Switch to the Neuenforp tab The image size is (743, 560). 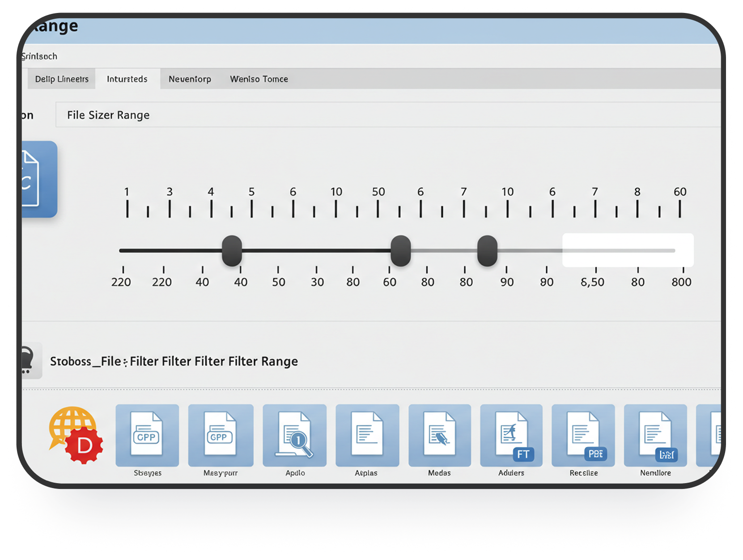[x=190, y=79]
